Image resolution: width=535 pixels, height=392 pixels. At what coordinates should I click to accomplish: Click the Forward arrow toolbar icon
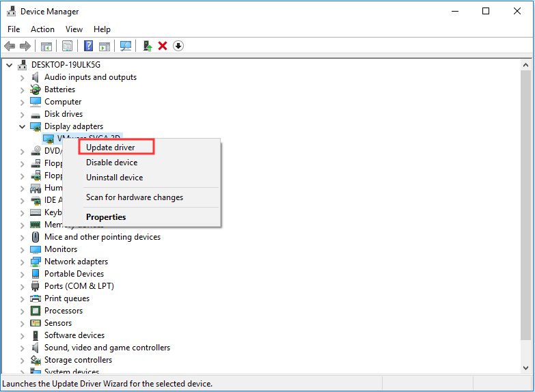click(x=25, y=46)
